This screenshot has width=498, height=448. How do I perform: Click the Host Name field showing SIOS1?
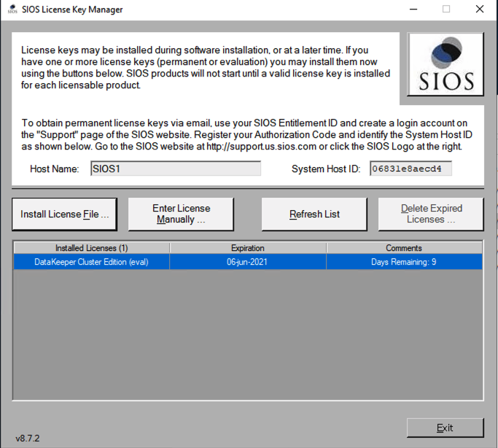coord(176,169)
